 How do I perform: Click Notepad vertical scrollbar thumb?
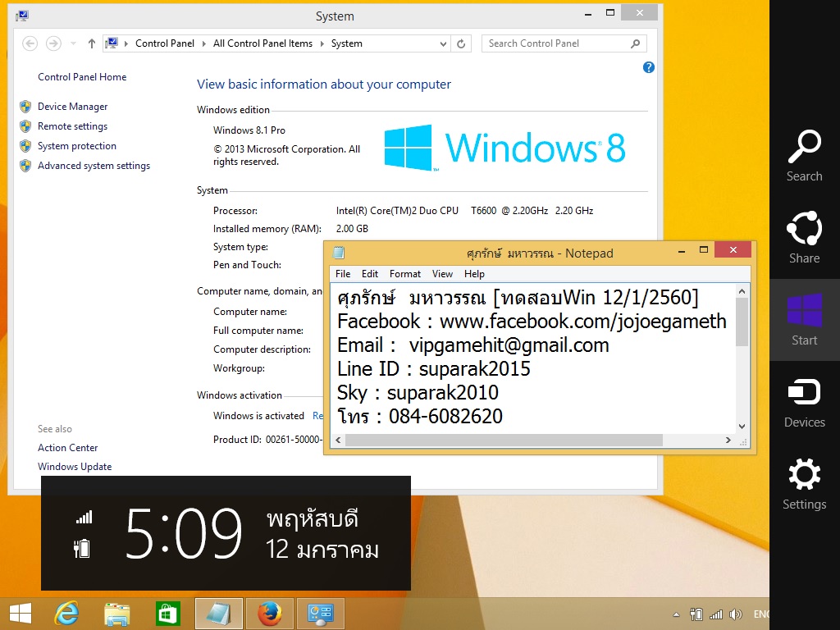pyautogui.click(x=742, y=322)
